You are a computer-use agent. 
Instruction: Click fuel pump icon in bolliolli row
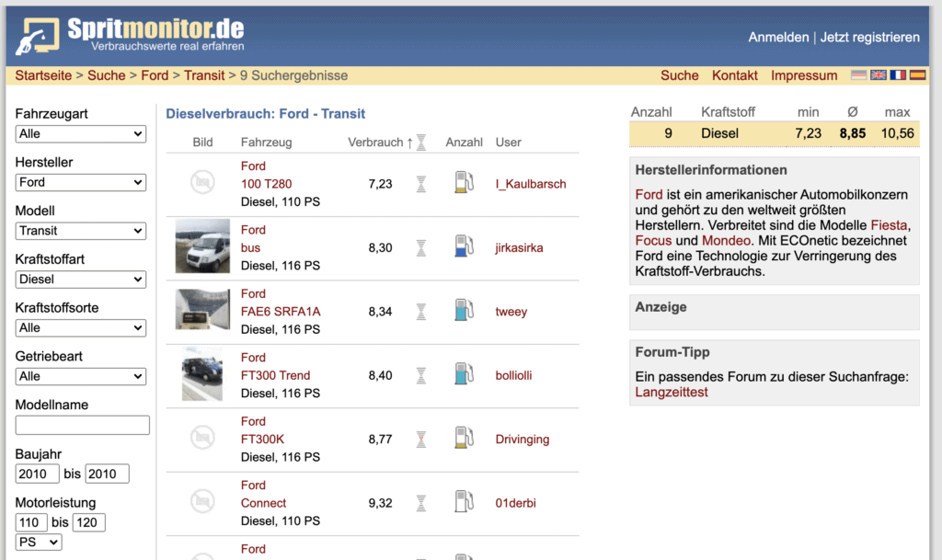pyautogui.click(x=464, y=374)
